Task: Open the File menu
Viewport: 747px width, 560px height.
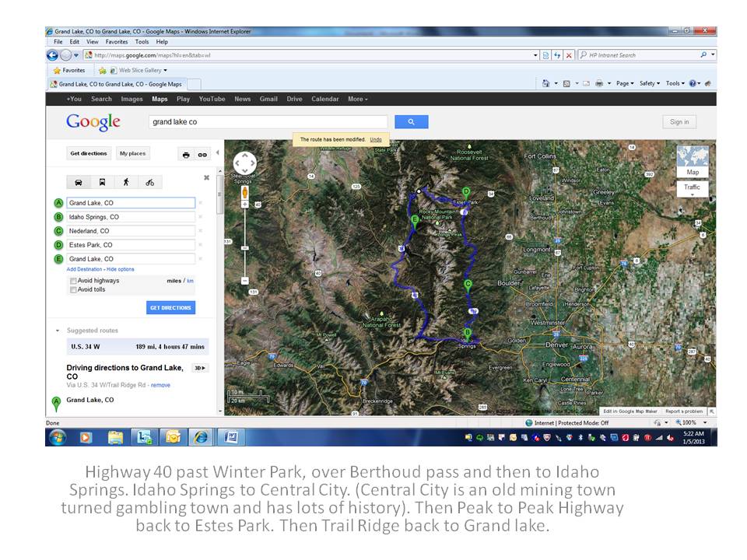Action: coord(58,42)
